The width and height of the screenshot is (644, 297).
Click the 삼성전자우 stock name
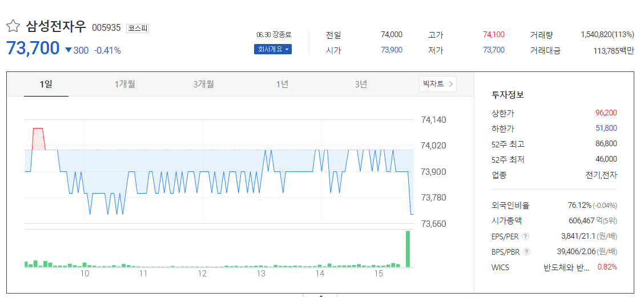[x=57, y=27]
